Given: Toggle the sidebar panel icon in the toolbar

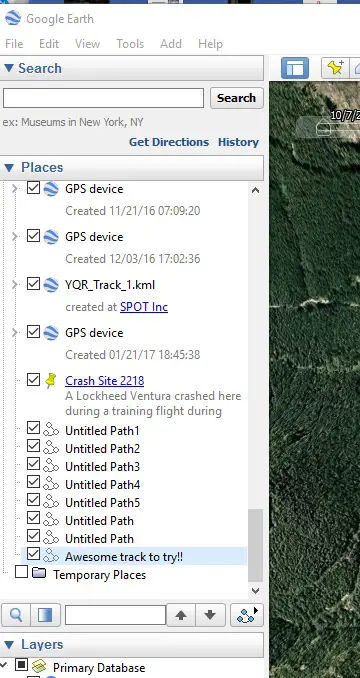Looking at the screenshot, I should coord(295,68).
